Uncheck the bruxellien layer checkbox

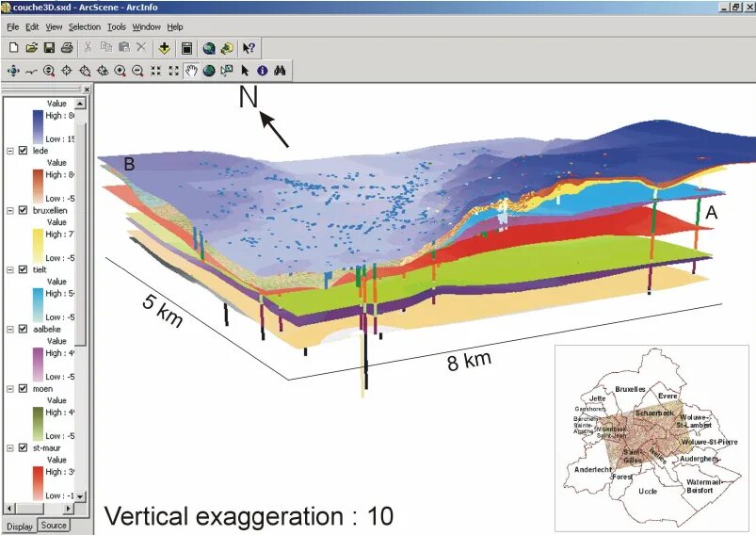pyautogui.click(x=23, y=210)
